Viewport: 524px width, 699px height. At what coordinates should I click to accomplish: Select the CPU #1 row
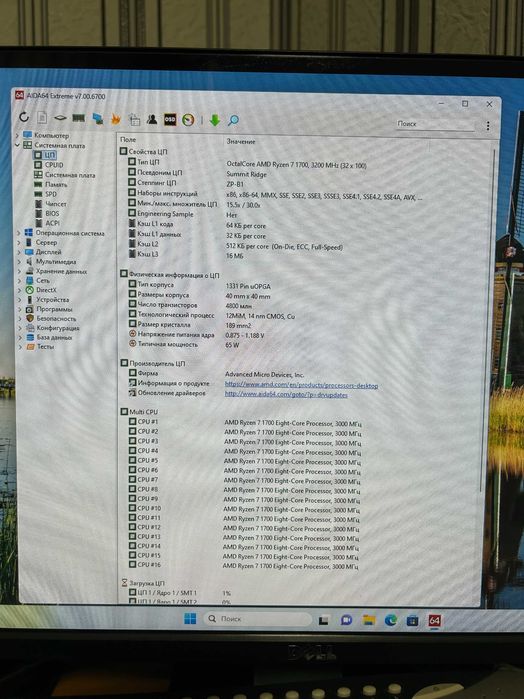pos(245,422)
